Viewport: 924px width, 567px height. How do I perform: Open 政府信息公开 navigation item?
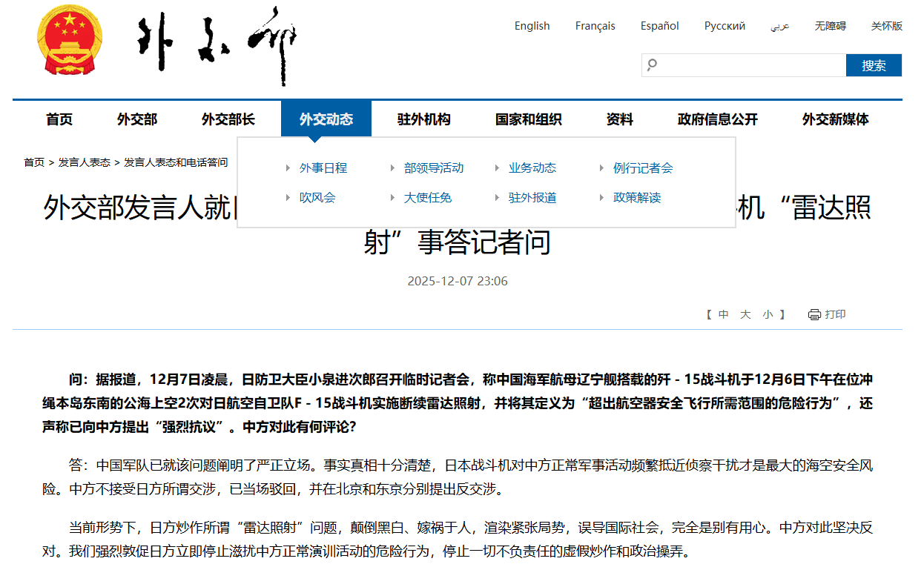[x=717, y=119]
